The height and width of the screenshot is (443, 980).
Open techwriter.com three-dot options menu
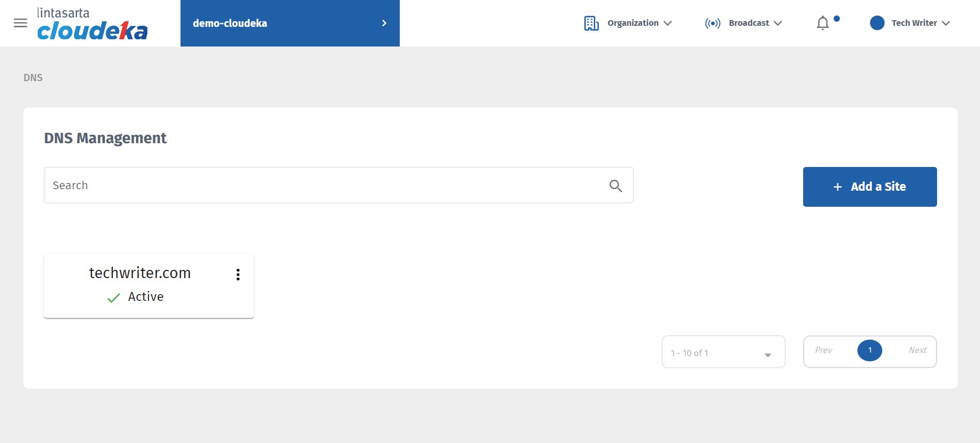click(238, 274)
